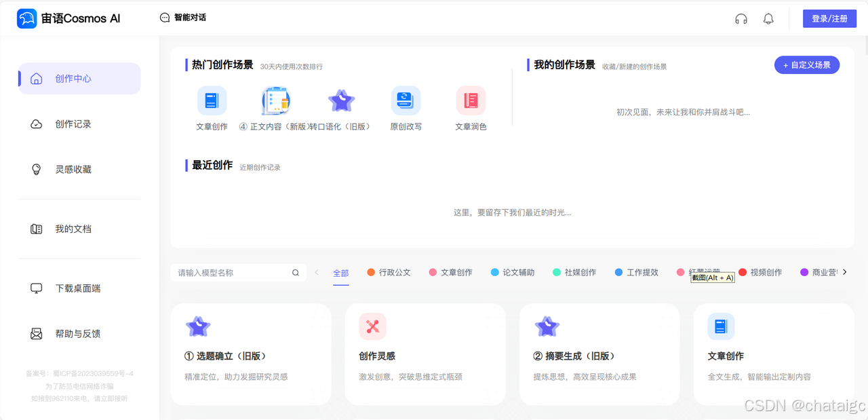Image resolution: width=868 pixels, height=420 pixels.
Task: Open the 智能对话 chat bubble icon
Action: (165, 18)
